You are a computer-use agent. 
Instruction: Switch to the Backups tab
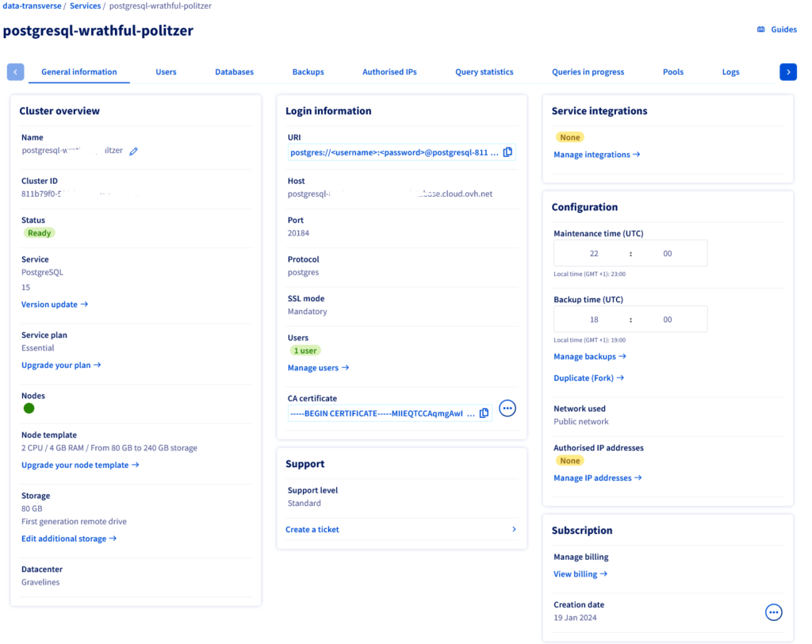(308, 72)
